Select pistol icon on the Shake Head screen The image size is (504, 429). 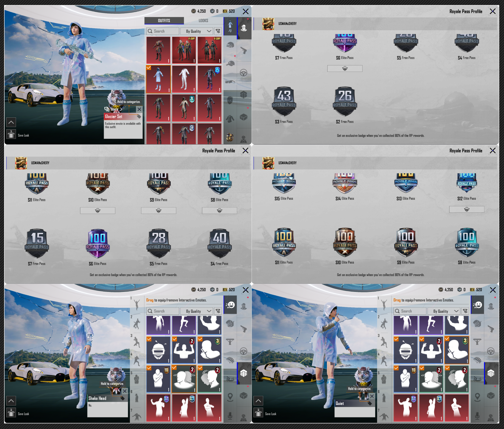(244, 329)
